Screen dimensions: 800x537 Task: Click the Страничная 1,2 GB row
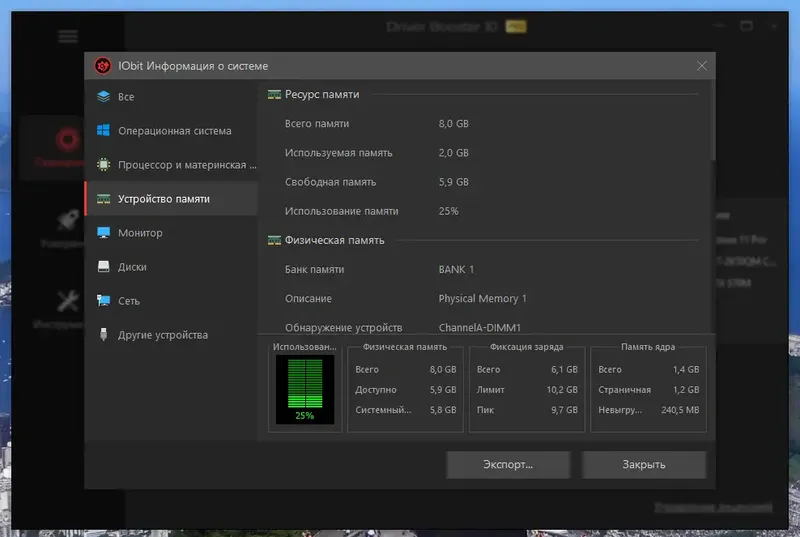[648, 390]
